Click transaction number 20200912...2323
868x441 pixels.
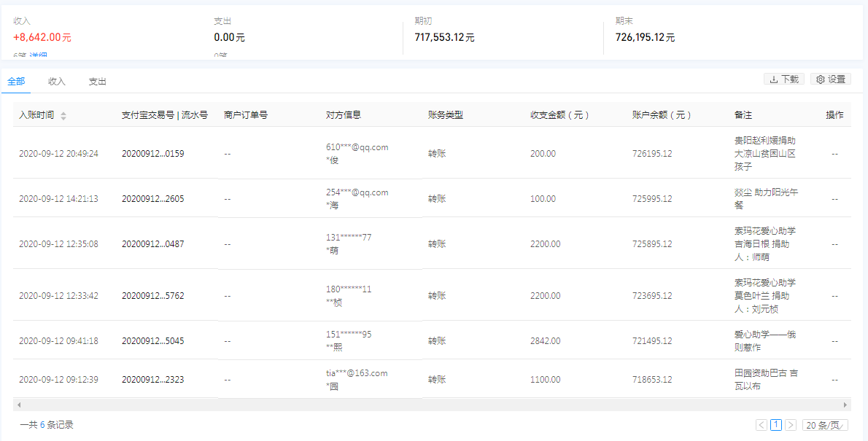tap(152, 380)
